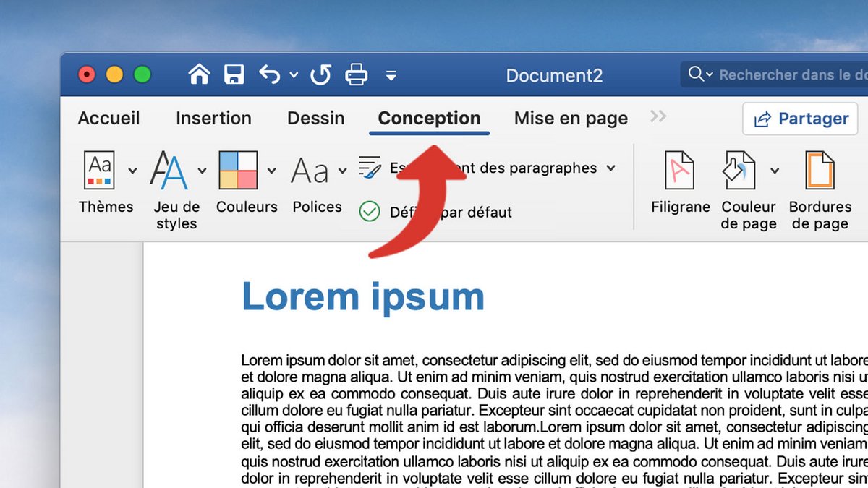Show more ribbon tabs with double chevron
This screenshot has width=868, height=488.
point(658,116)
